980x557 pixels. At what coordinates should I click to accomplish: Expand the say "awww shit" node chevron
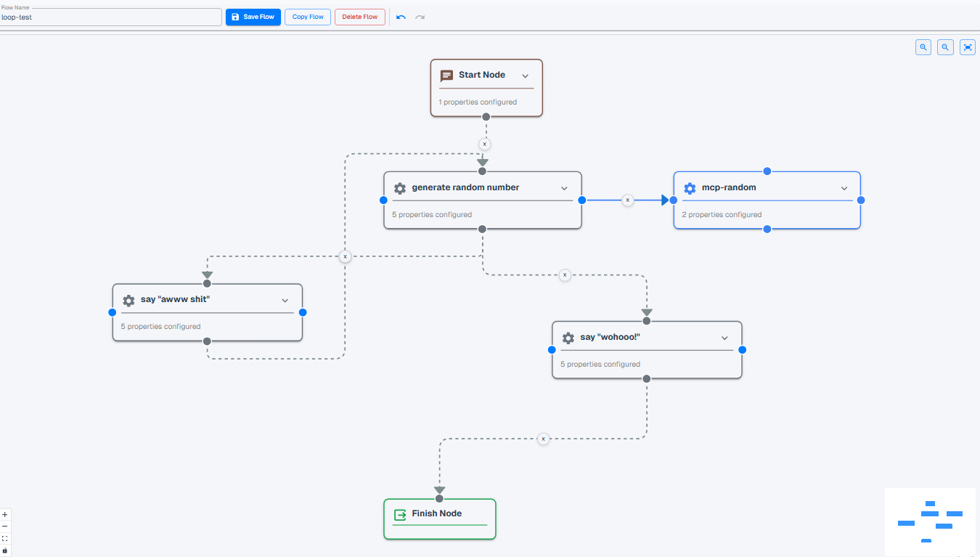[x=285, y=301]
